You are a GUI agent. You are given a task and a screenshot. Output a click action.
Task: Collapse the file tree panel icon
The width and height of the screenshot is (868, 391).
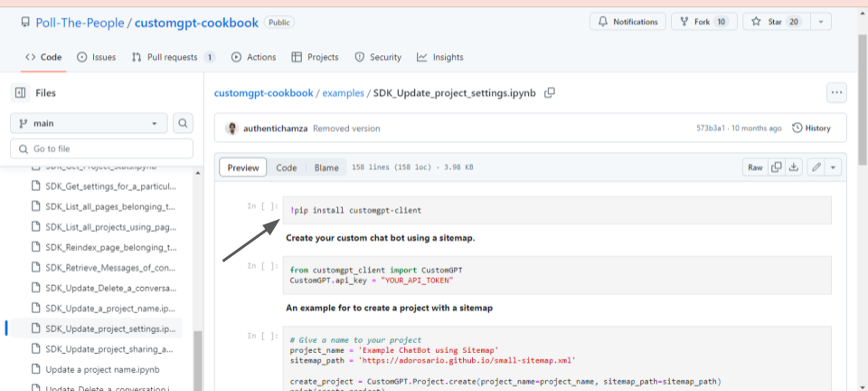coord(21,93)
